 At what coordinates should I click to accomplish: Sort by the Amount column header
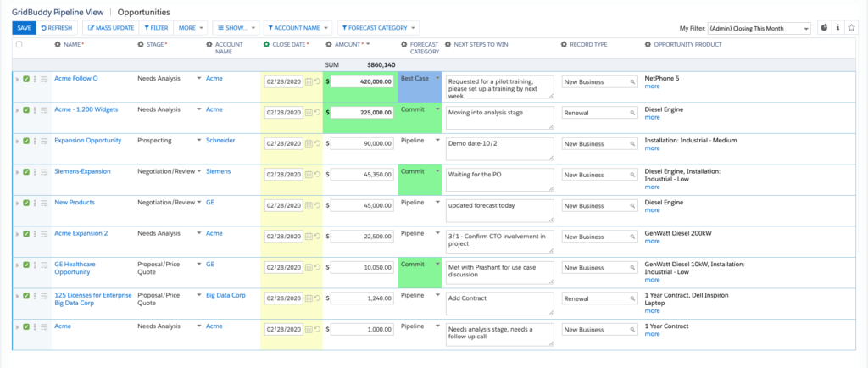[x=348, y=45]
